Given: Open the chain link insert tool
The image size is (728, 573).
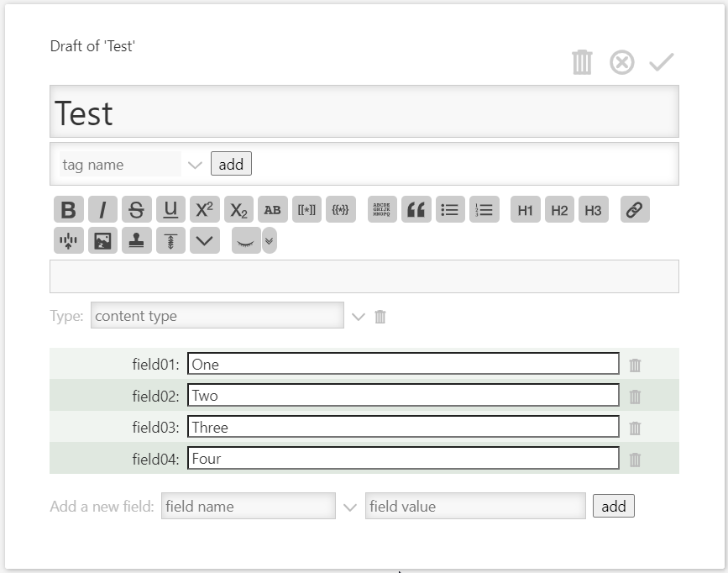Looking at the screenshot, I should [635, 209].
